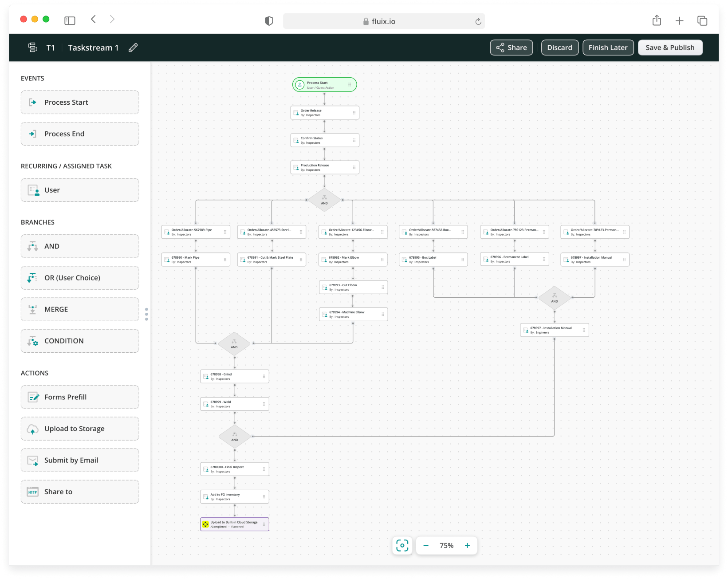Viewport: 728px width, 579px height.
Task: Select the Process End event block
Action: (x=80, y=134)
